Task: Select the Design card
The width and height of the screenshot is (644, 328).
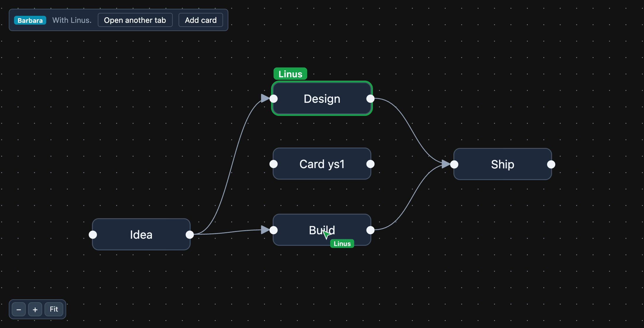Action: click(x=322, y=99)
